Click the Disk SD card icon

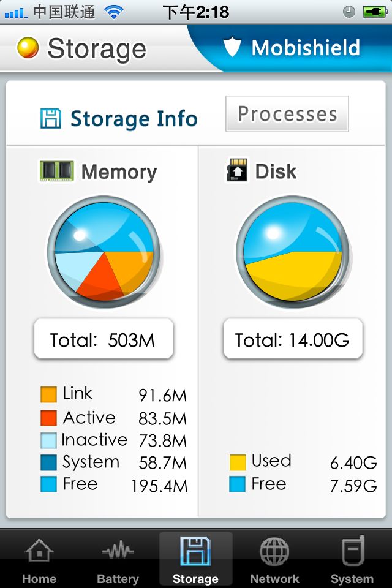(236, 170)
